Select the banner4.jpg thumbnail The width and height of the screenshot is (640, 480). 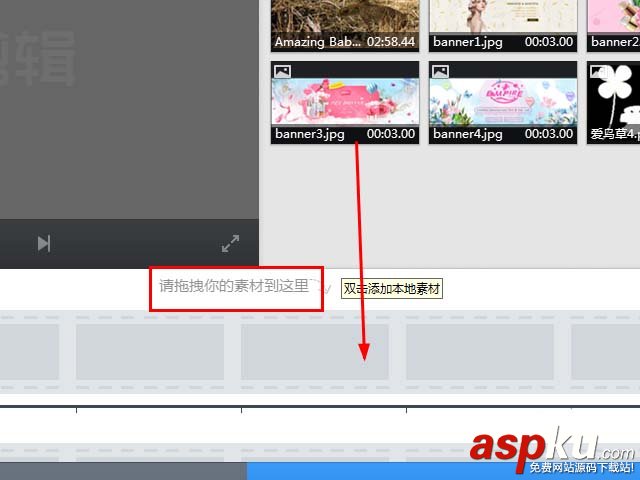[x=503, y=102]
